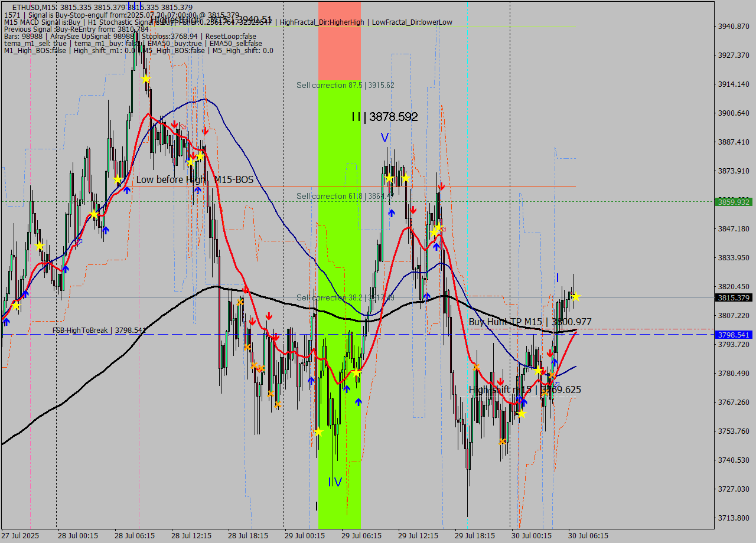Click the blue arrow under the 29 Jul rally

point(359,400)
